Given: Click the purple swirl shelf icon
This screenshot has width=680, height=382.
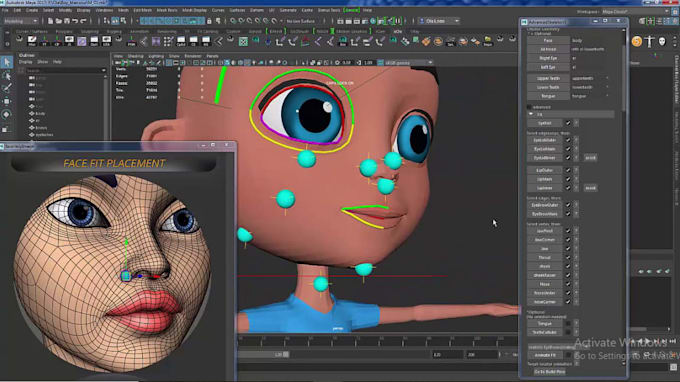Looking at the screenshot, I should coord(82,41).
